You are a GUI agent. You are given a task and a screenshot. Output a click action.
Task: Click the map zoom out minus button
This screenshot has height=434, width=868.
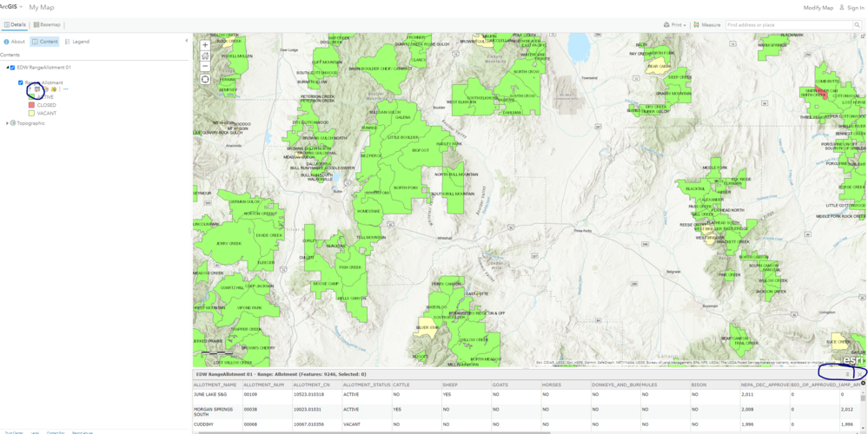(x=205, y=66)
